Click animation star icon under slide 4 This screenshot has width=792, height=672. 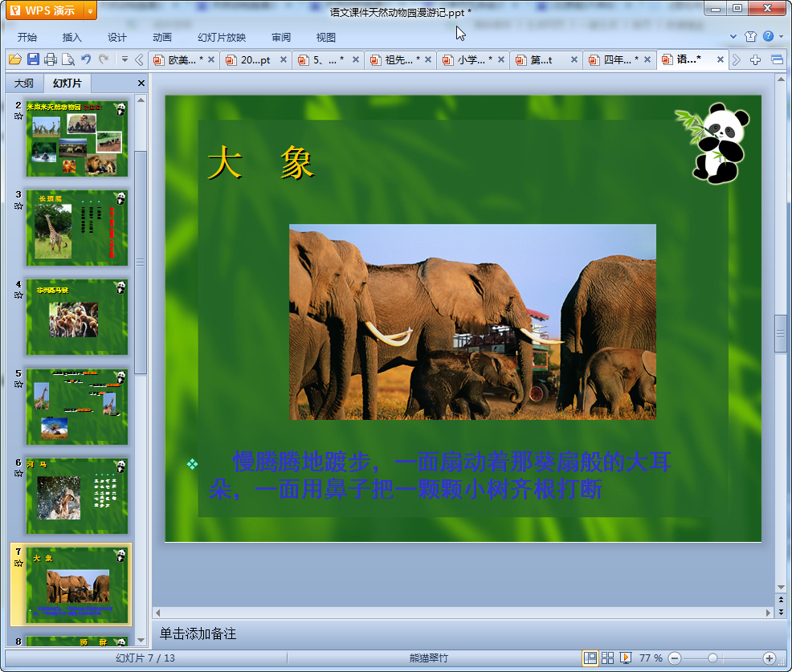coord(18,295)
